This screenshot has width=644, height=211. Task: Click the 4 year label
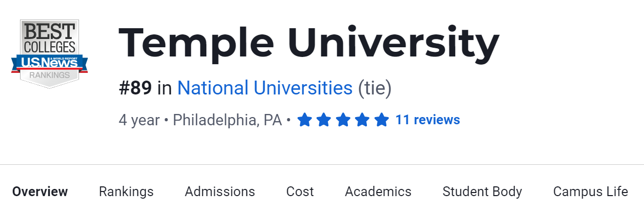[x=139, y=120]
